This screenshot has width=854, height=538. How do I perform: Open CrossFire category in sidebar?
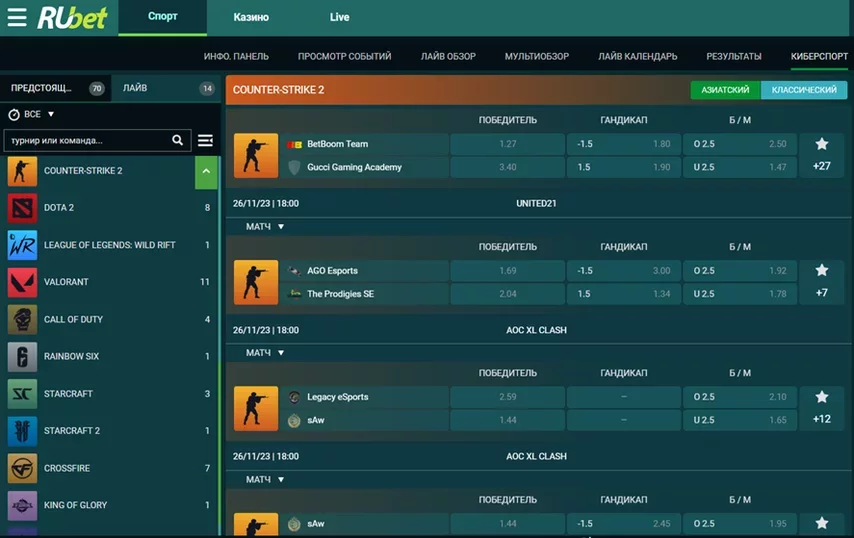[109, 468]
